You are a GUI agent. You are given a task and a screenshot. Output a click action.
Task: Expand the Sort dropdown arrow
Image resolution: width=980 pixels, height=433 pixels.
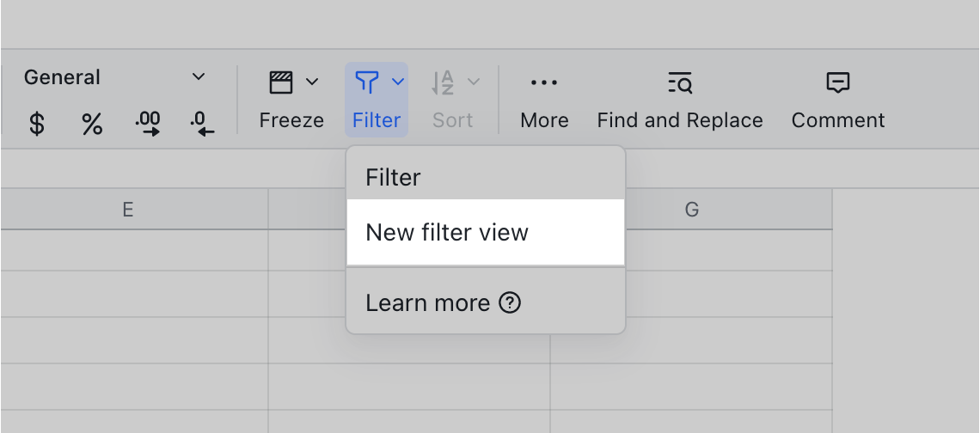coord(474,82)
